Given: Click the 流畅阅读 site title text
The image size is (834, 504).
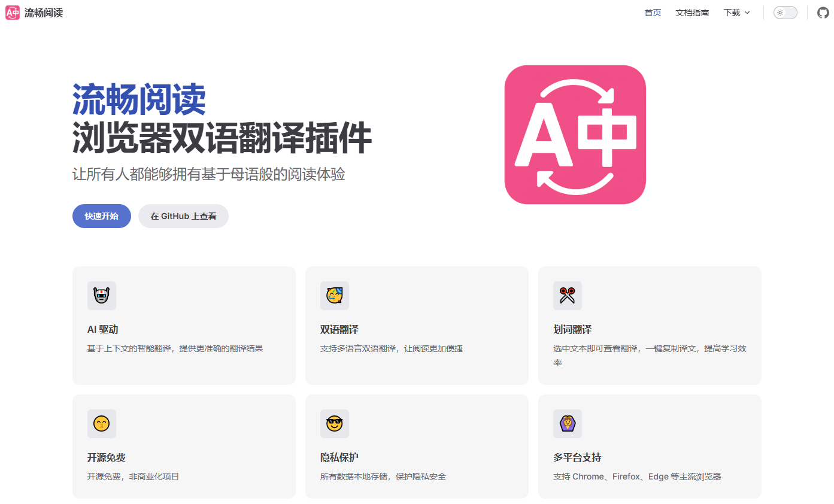Looking at the screenshot, I should pyautogui.click(x=44, y=13).
